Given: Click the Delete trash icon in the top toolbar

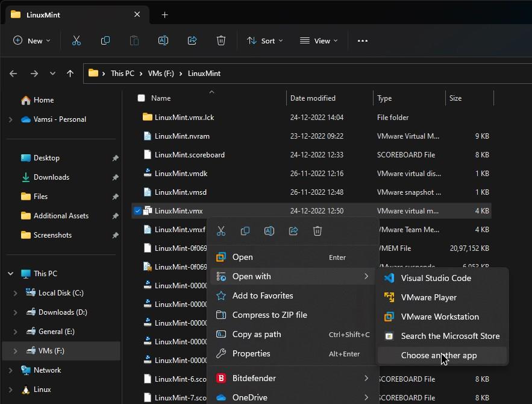Looking at the screenshot, I should pyautogui.click(x=221, y=40).
